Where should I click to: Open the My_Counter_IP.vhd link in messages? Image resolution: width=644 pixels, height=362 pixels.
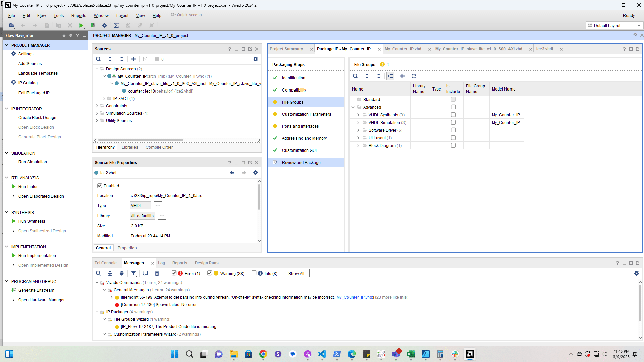click(x=355, y=297)
